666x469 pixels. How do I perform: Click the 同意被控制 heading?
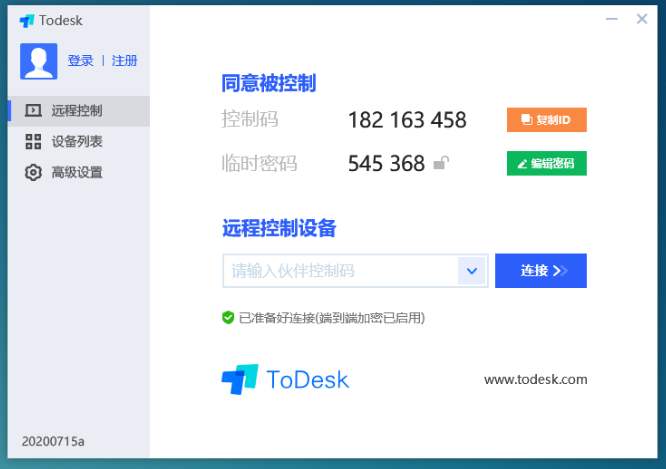point(269,83)
